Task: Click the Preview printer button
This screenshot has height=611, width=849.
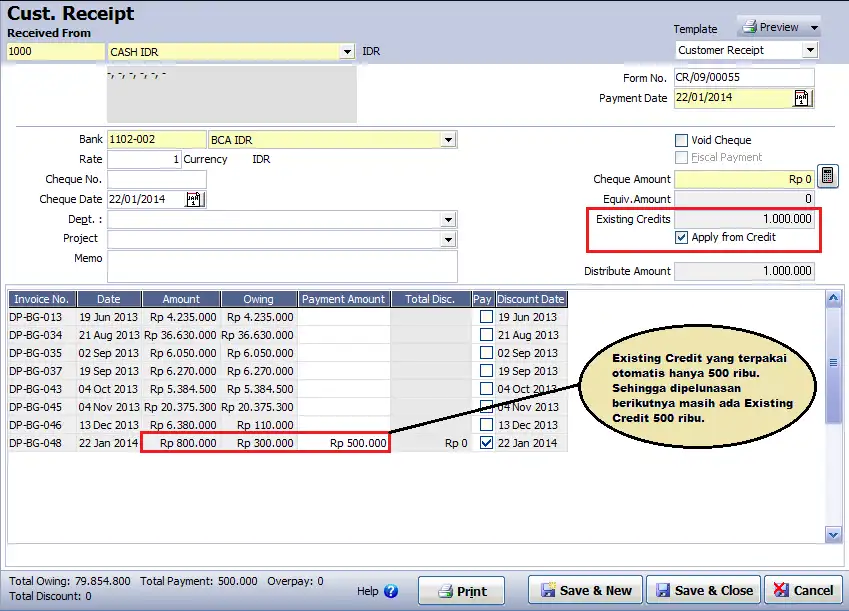Action: (772, 27)
